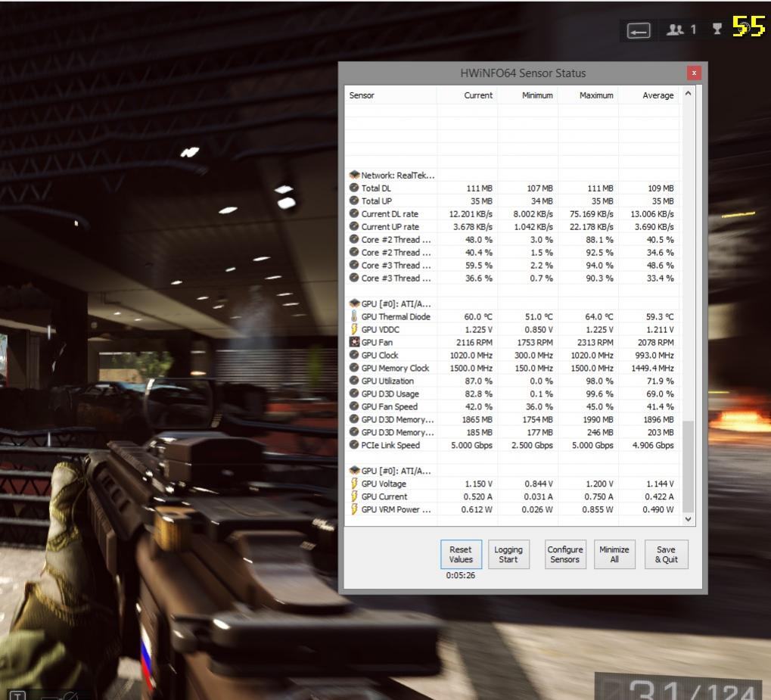This screenshot has width=771, height=700.
Task: Click the 75.169 KB/s maximum DL rate value
Action: click(x=592, y=214)
